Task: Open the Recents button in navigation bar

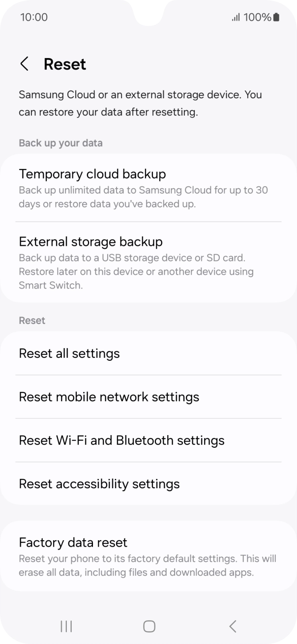Action: coord(65,626)
